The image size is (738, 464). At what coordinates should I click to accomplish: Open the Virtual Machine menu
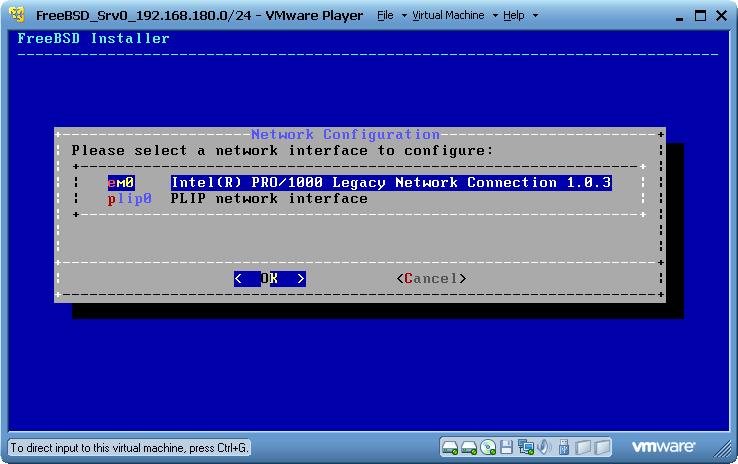[x=448, y=16]
